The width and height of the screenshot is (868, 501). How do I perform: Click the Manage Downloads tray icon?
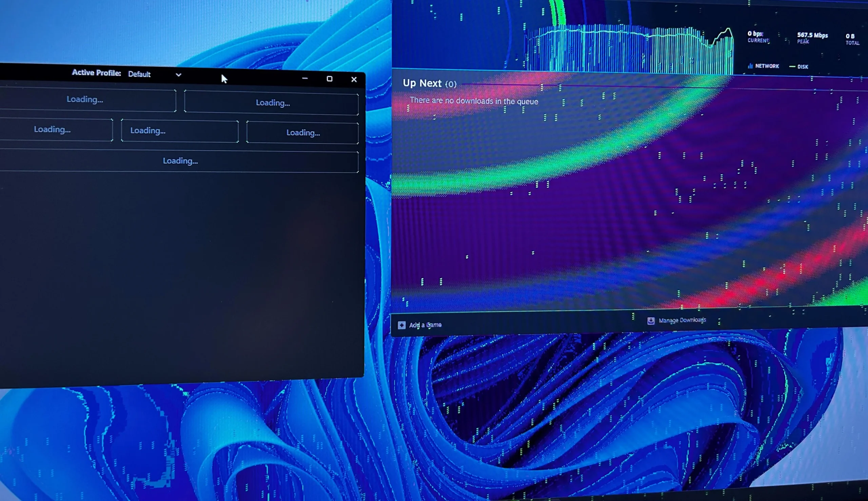click(651, 321)
